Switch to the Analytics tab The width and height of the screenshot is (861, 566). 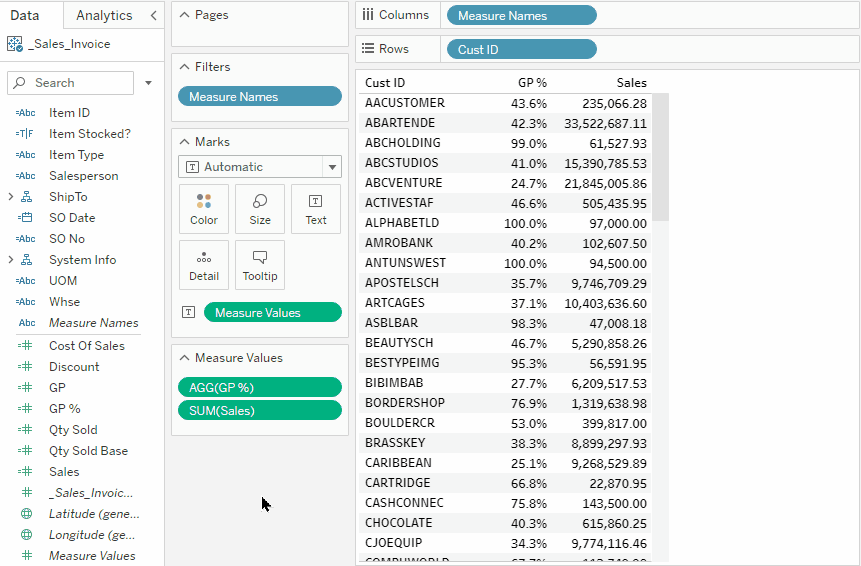[x=104, y=15]
